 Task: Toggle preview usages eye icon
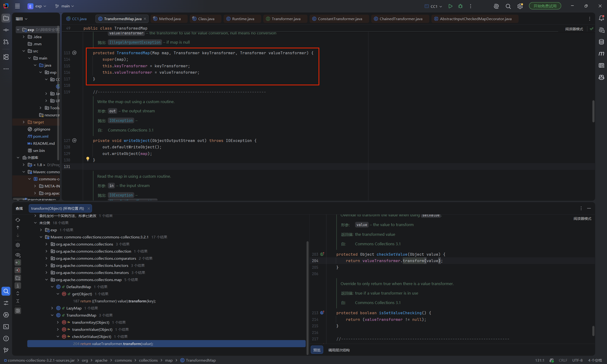(x=18, y=255)
